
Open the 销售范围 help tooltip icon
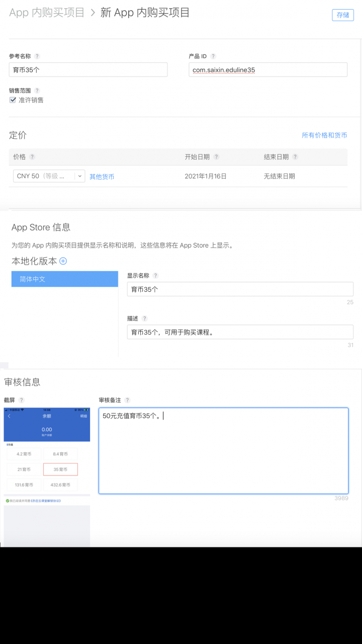point(37,91)
